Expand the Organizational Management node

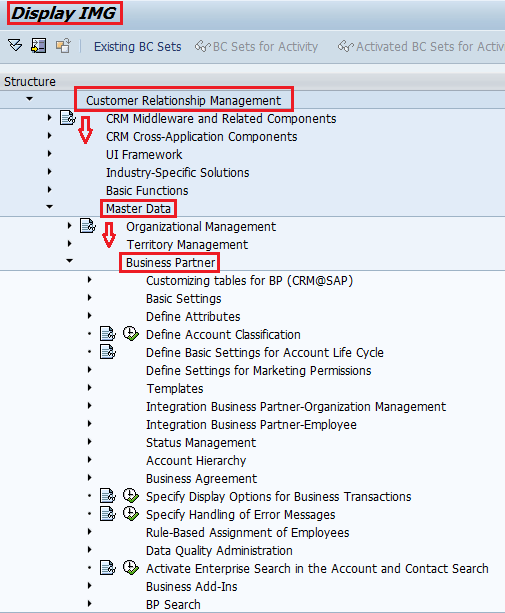click(x=69, y=226)
